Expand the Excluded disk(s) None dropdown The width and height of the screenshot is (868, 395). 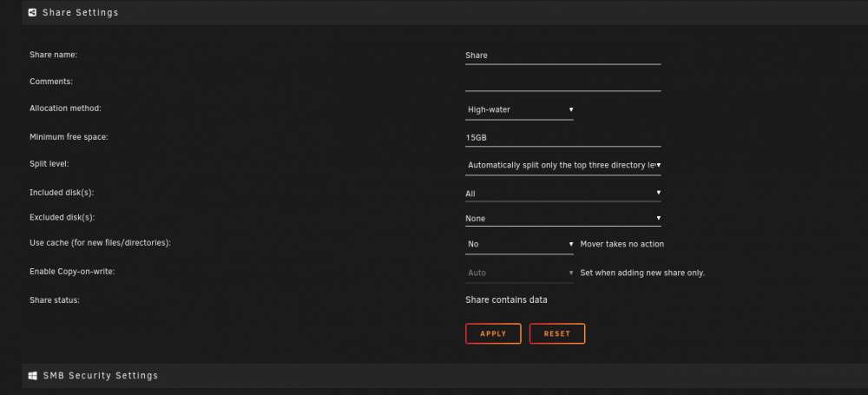click(x=563, y=218)
